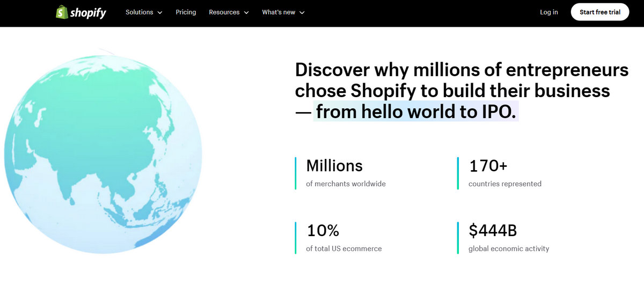The image size is (644, 307).
Task: Select the '10%' statistic
Action: click(323, 231)
